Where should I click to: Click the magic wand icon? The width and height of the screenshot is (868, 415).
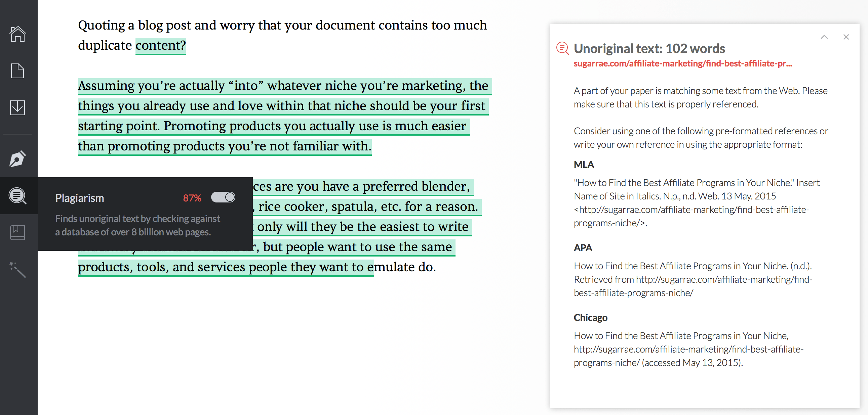coord(17,270)
